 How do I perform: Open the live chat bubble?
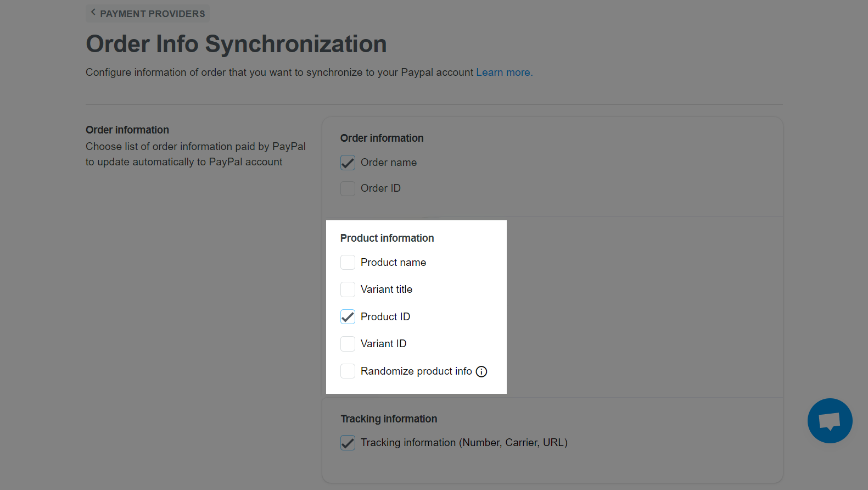(830, 421)
